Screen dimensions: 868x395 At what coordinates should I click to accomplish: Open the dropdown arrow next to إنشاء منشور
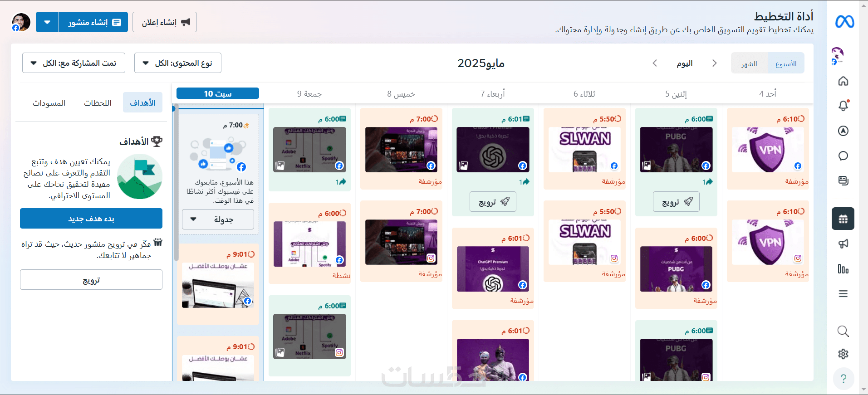(47, 22)
